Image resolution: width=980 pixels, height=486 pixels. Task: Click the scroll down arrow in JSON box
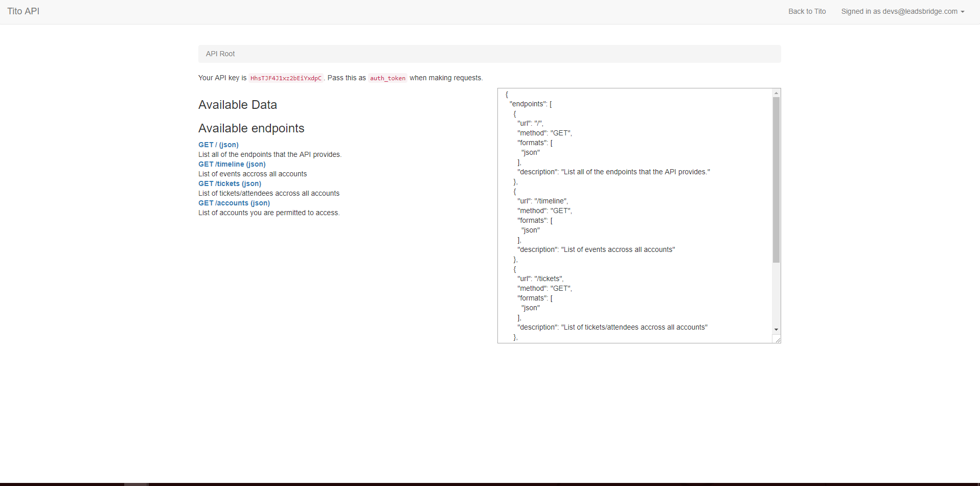(x=776, y=330)
